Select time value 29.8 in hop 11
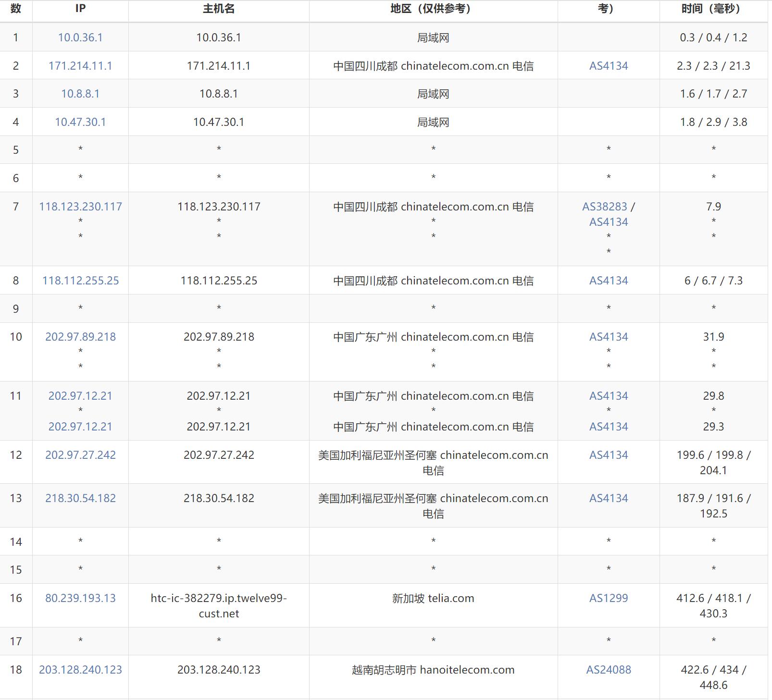Screen dimensions: 772x700 [x=713, y=396]
